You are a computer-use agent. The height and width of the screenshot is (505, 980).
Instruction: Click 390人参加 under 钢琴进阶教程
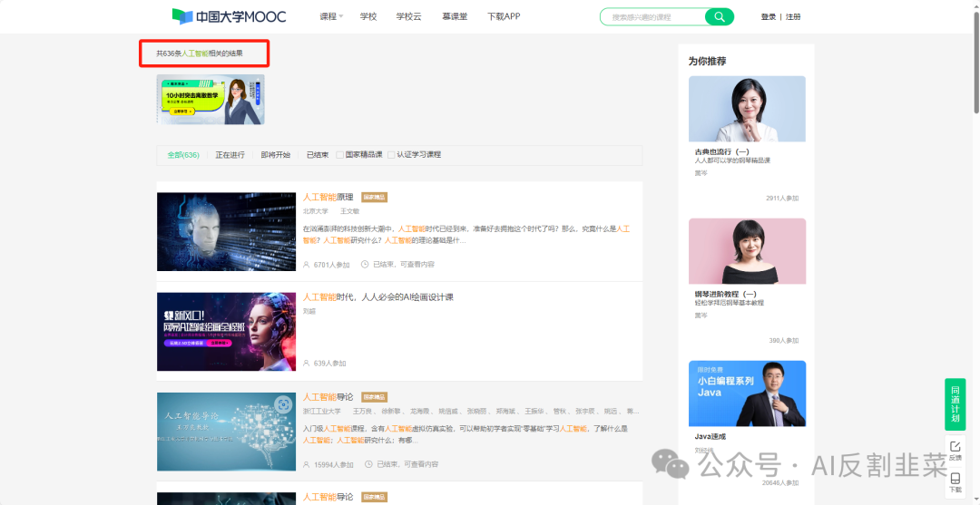784,340
